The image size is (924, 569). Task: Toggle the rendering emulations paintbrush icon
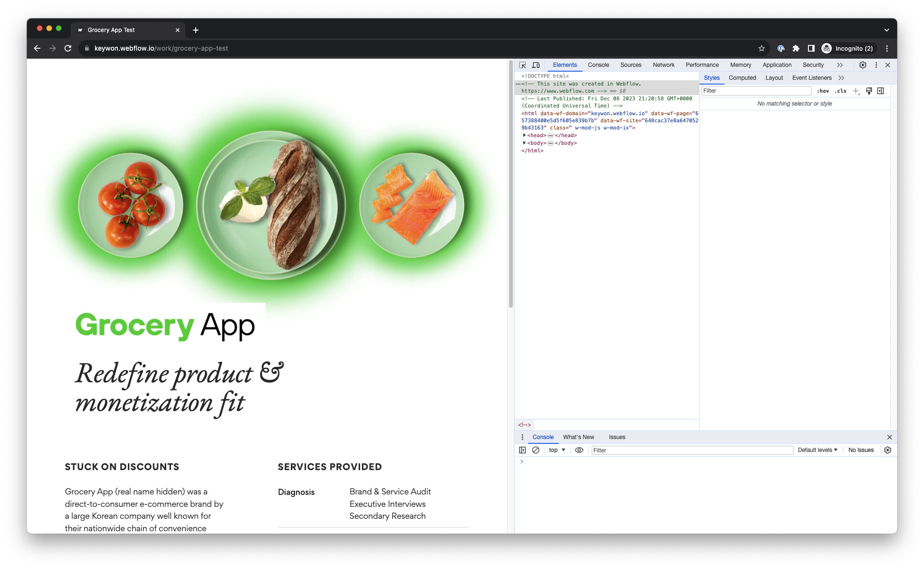(x=869, y=91)
